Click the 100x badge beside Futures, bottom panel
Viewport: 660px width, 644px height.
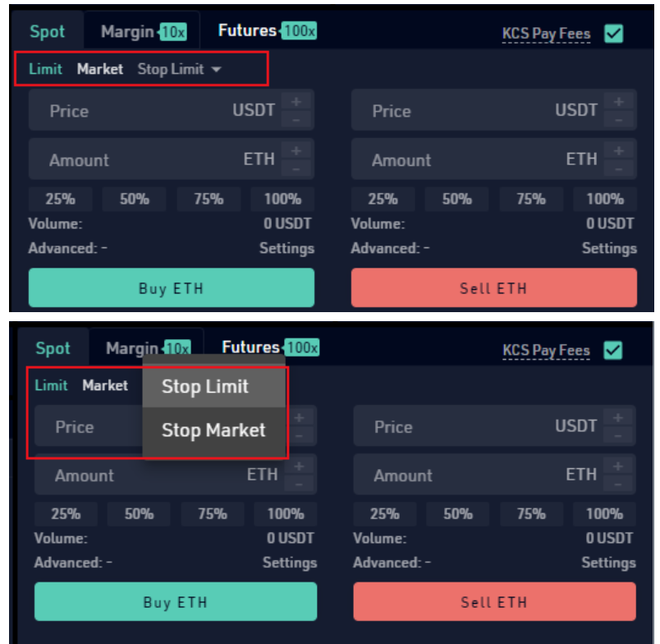point(302,347)
